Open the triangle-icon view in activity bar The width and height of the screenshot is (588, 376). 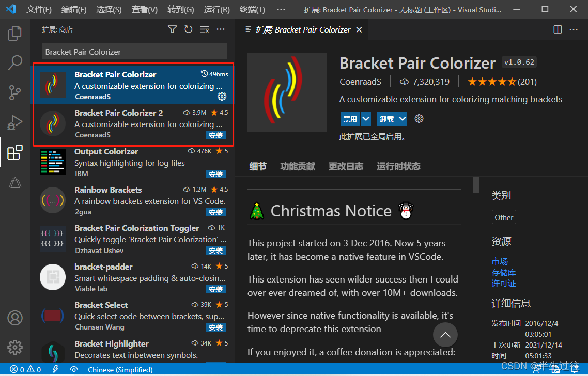[x=15, y=182]
